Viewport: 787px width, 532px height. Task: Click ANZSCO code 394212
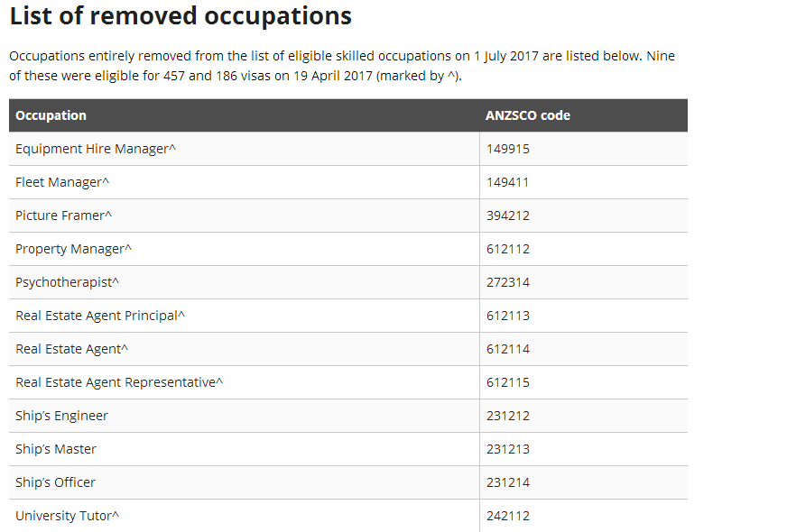pos(508,216)
